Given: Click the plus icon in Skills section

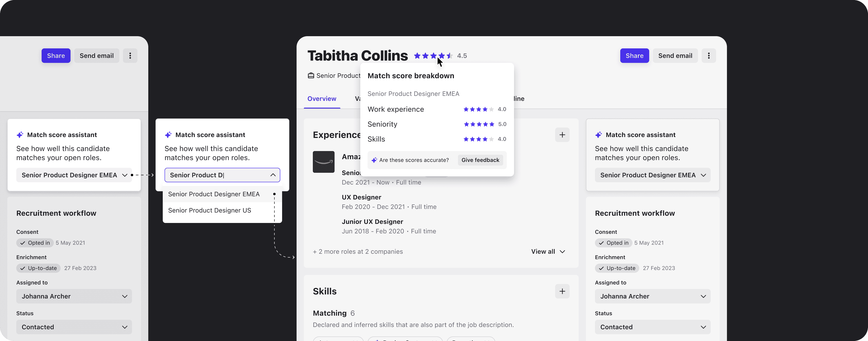Looking at the screenshot, I should click(562, 291).
